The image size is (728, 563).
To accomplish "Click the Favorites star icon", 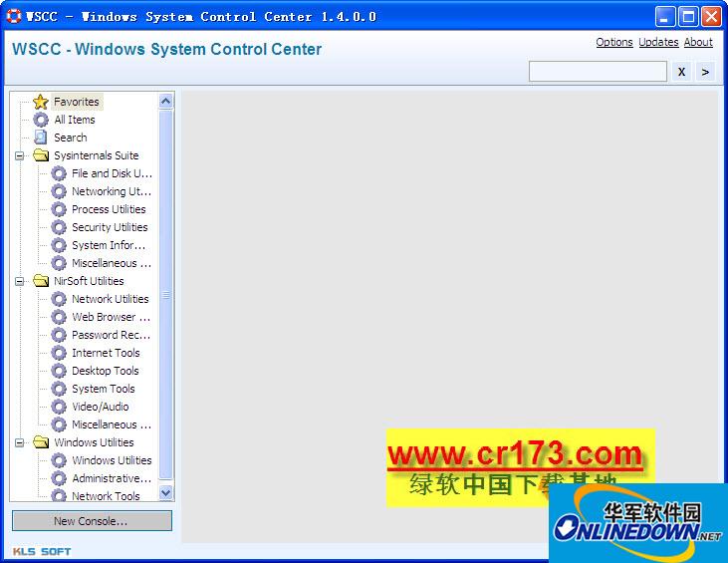I will pos(41,102).
